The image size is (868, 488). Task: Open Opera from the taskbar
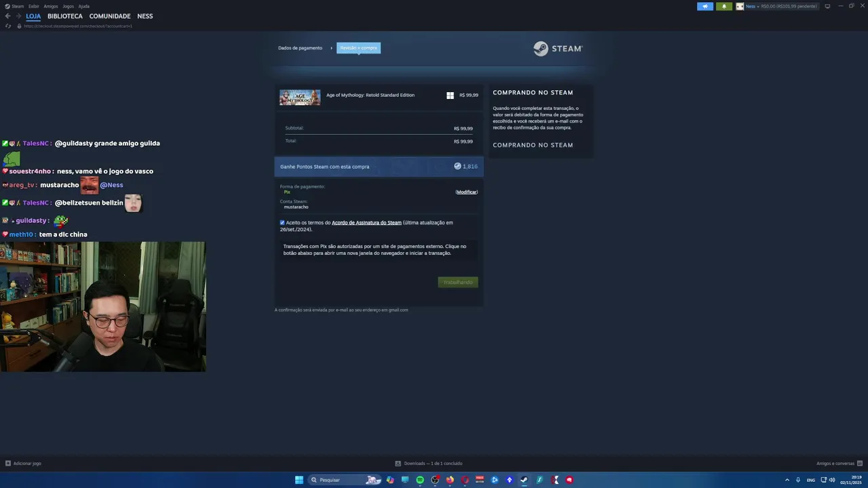tap(465, 480)
